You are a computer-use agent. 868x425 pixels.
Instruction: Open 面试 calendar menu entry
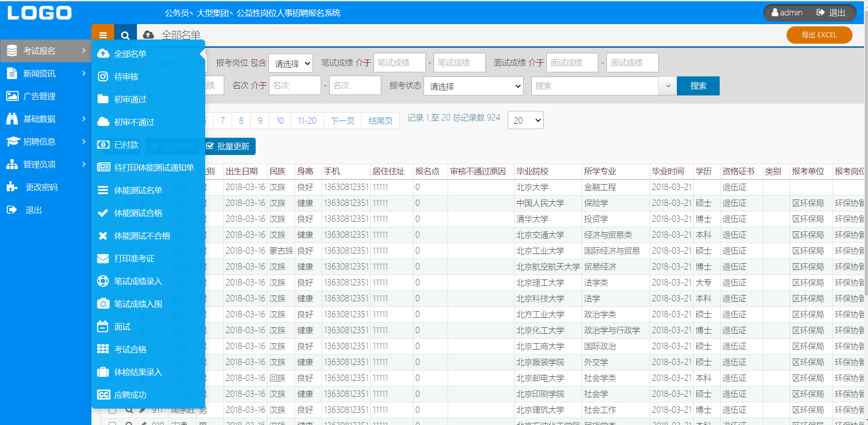coord(122,327)
